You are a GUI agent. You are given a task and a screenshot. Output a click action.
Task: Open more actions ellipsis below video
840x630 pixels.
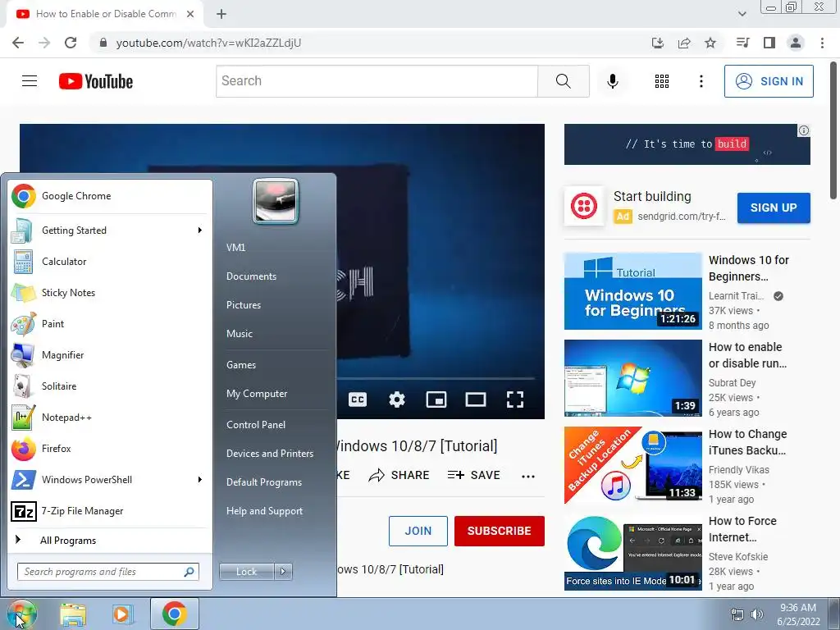528,476
